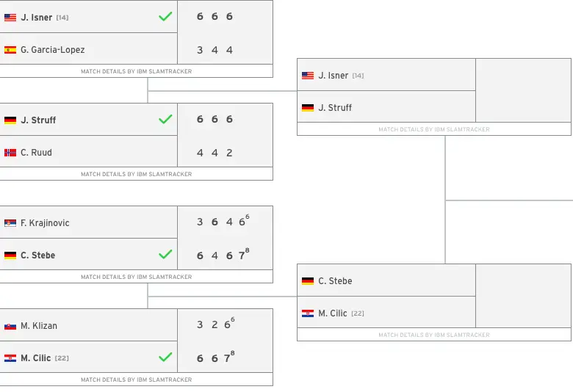Click the Croatia flag beside M. Cilic second-round
Viewport: 573px width, 392px height.
(308, 313)
